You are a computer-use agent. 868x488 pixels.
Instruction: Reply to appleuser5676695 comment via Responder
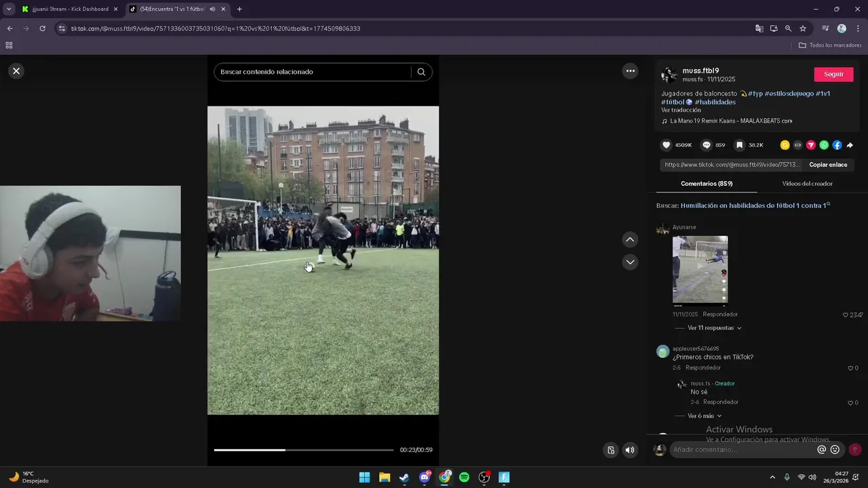pyautogui.click(x=703, y=368)
